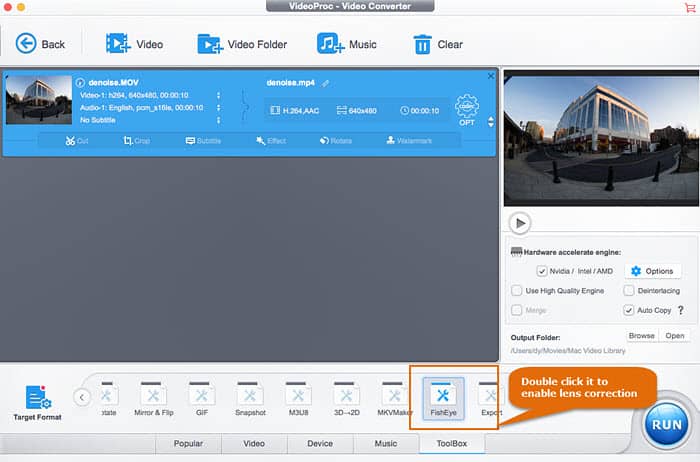The image size is (700, 462).
Task: Open the Crop tool
Action: [x=137, y=141]
